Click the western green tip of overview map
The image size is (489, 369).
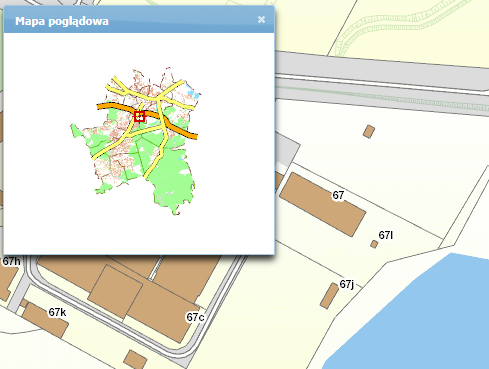coord(75,130)
